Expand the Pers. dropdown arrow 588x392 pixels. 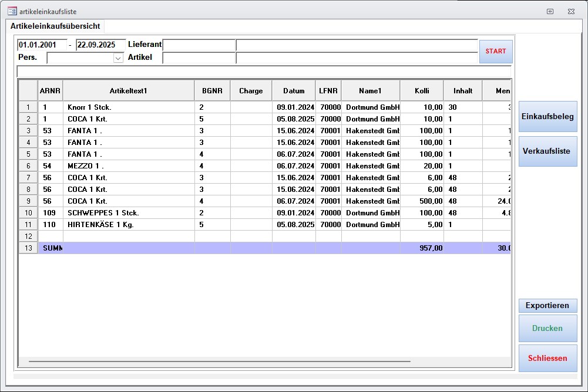118,58
